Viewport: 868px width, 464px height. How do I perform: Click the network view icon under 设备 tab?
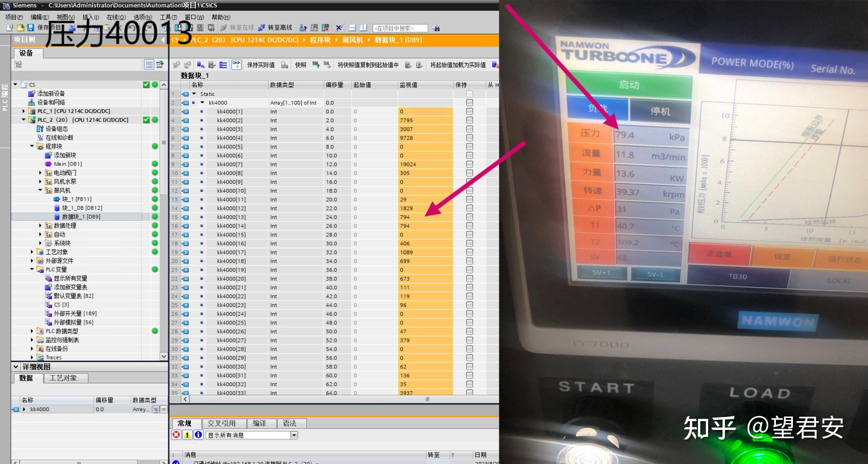18,65
